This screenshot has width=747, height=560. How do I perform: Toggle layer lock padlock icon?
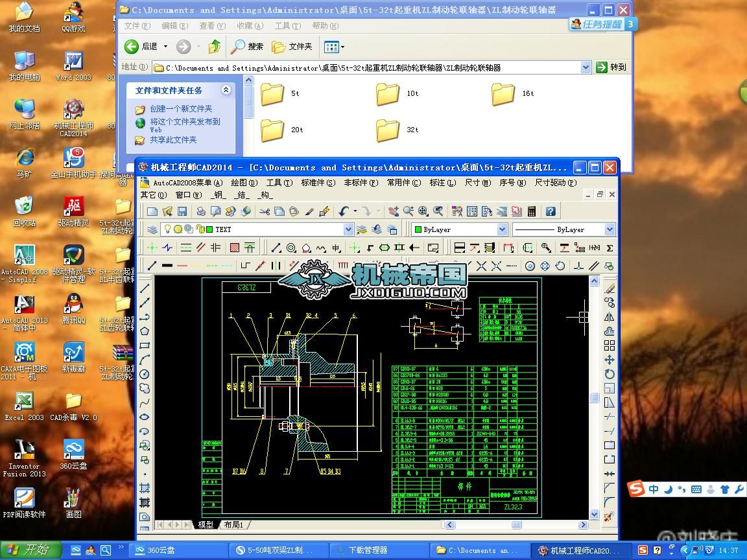tap(200, 229)
